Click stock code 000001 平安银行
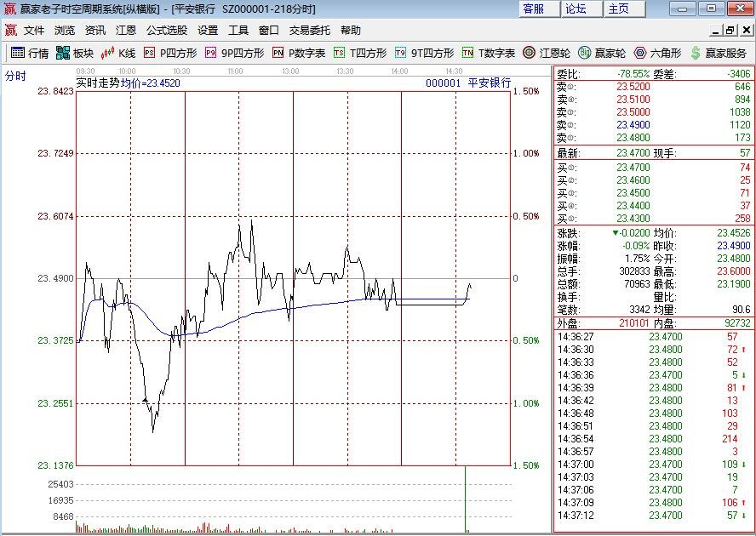This screenshot has height=536, width=756. pos(468,83)
